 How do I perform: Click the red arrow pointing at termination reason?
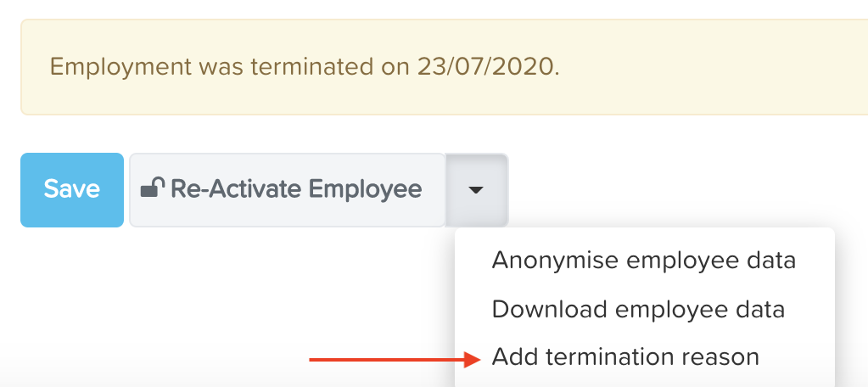(x=395, y=359)
